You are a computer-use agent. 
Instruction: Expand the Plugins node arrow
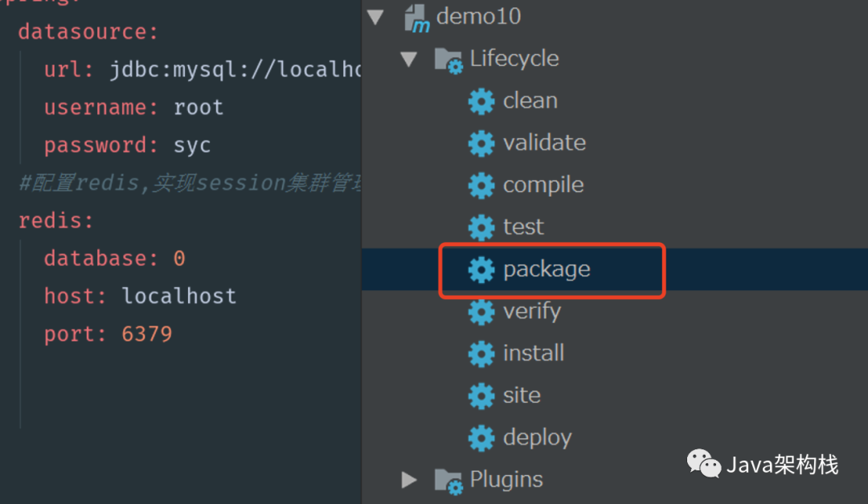[x=409, y=480]
